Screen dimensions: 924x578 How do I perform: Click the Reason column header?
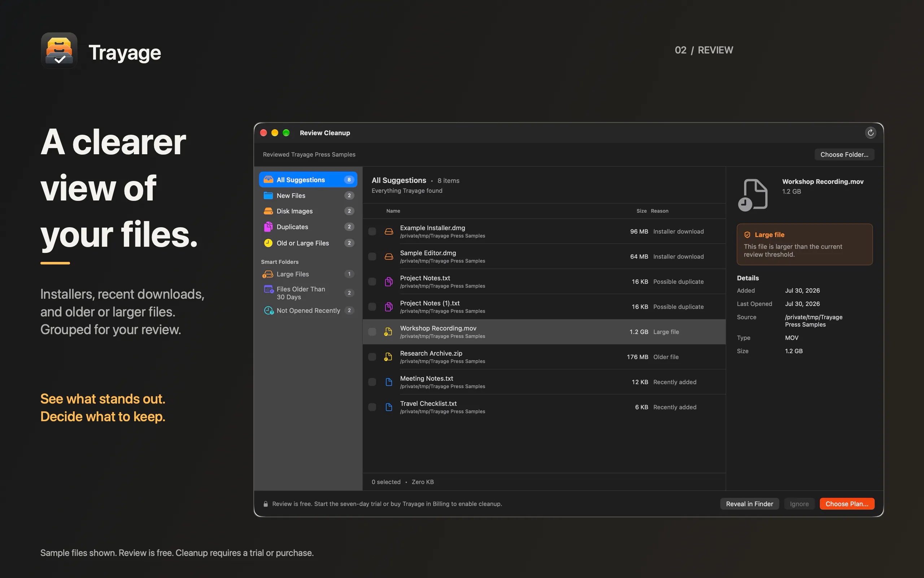(x=659, y=211)
